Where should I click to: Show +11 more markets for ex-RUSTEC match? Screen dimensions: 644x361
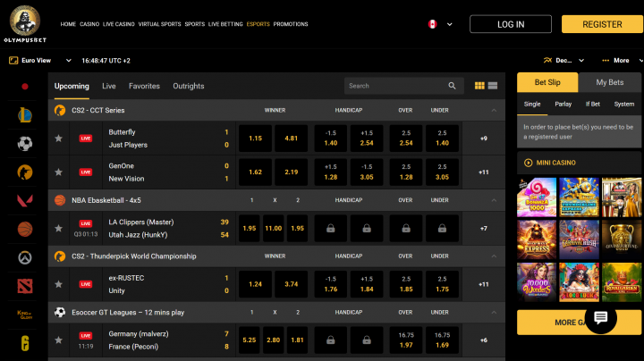coord(483,284)
